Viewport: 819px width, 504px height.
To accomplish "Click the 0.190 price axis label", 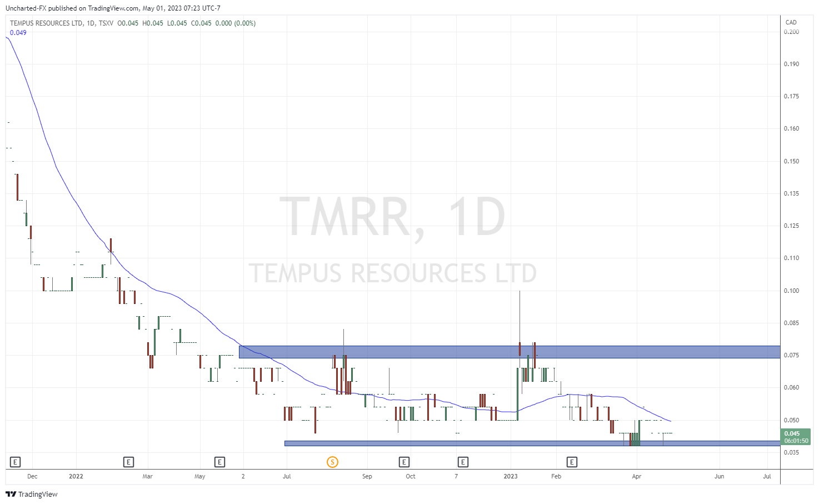I will pos(791,64).
